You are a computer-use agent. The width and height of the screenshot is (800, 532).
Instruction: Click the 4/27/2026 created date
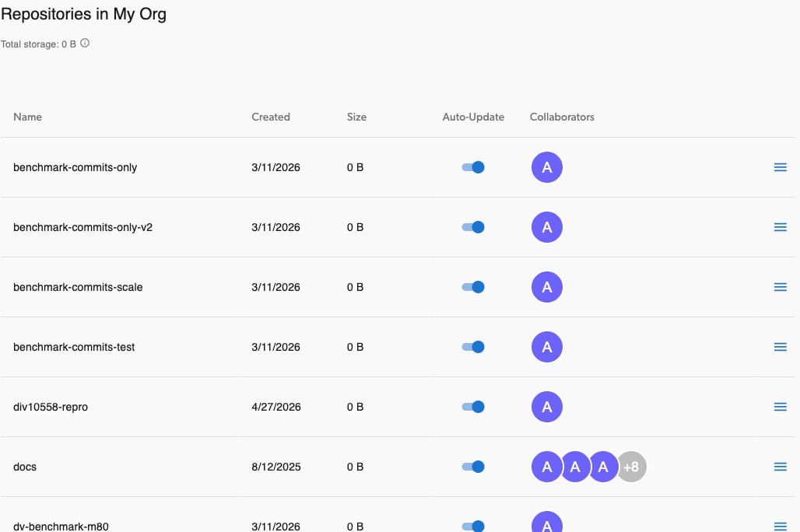click(x=276, y=407)
